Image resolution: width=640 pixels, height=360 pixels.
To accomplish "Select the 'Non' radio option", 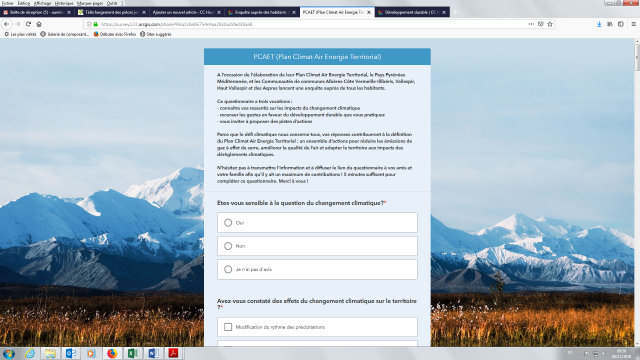I will click(x=317, y=246).
